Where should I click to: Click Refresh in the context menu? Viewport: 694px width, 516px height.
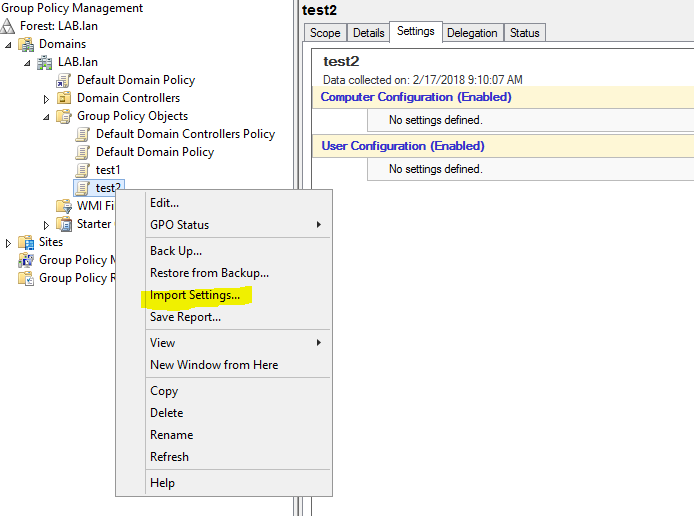224,457
